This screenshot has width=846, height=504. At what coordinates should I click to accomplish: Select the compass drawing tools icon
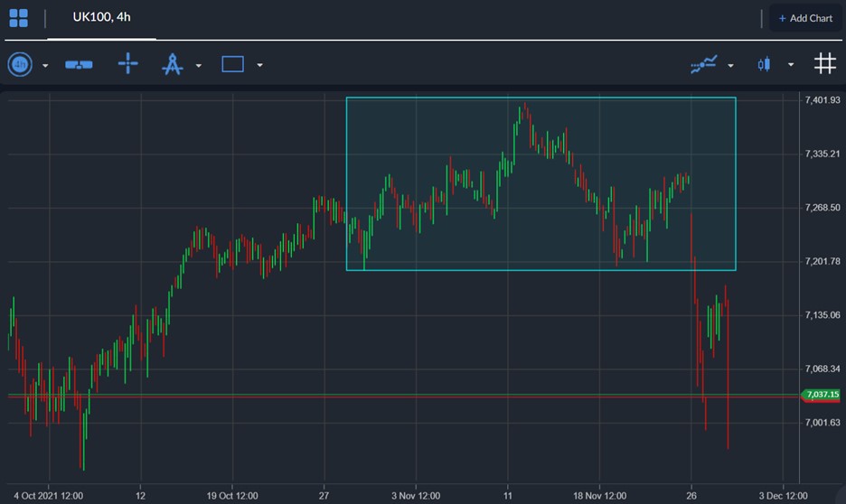tap(172, 64)
